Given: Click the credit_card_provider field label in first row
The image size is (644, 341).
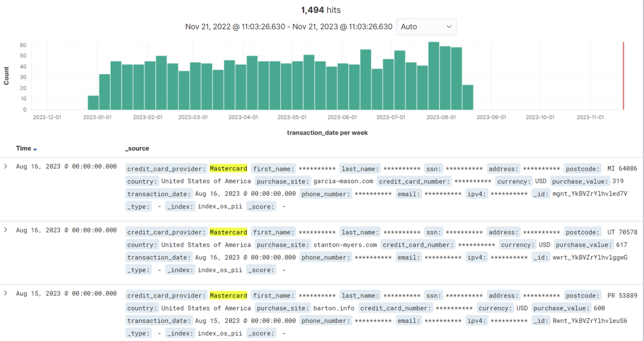Looking at the screenshot, I should point(166,169).
